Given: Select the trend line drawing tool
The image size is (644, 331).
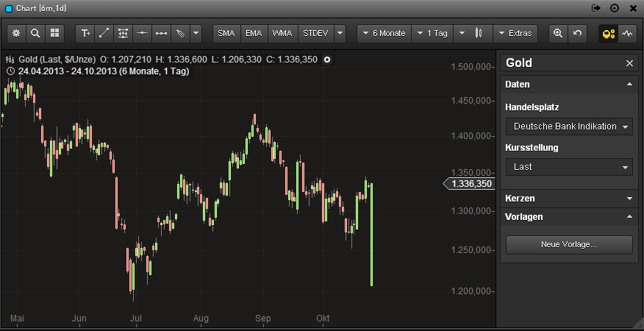Looking at the screenshot, I should [x=104, y=33].
